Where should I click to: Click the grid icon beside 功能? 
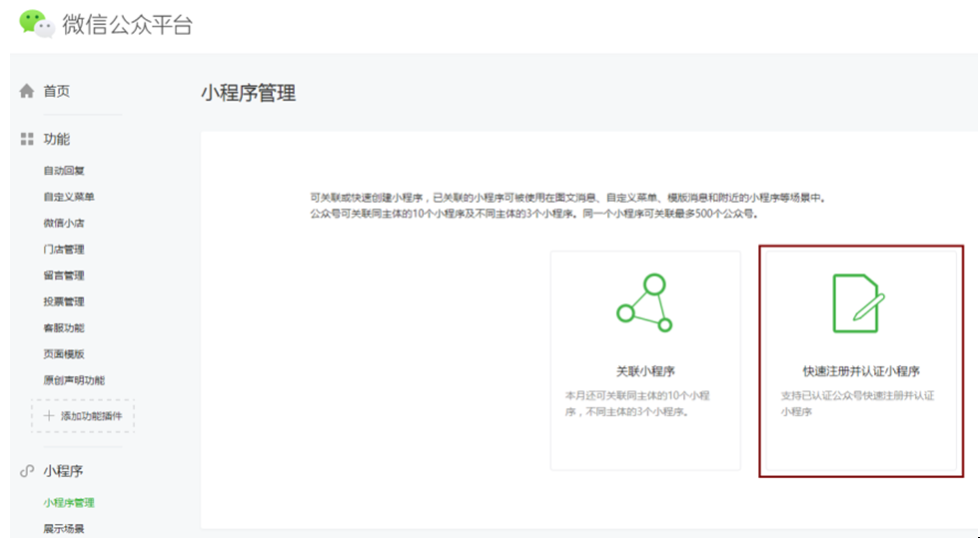pos(27,139)
